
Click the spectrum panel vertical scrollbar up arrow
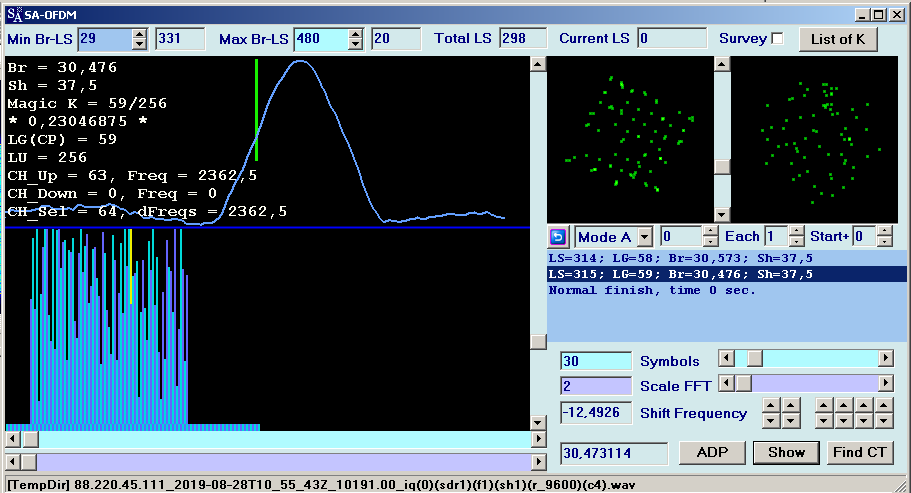(x=539, y=64)
